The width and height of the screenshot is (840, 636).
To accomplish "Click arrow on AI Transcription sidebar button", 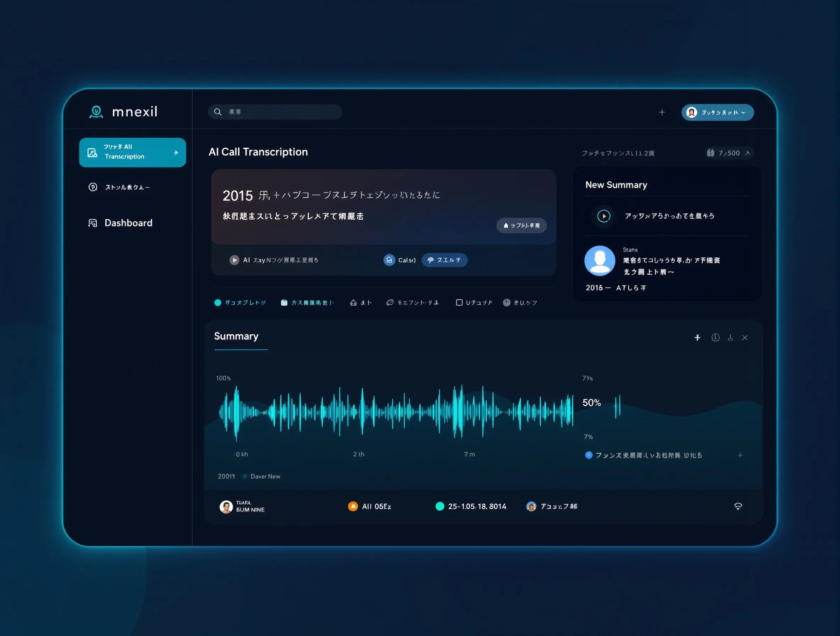I will click(x=176, y=153).
